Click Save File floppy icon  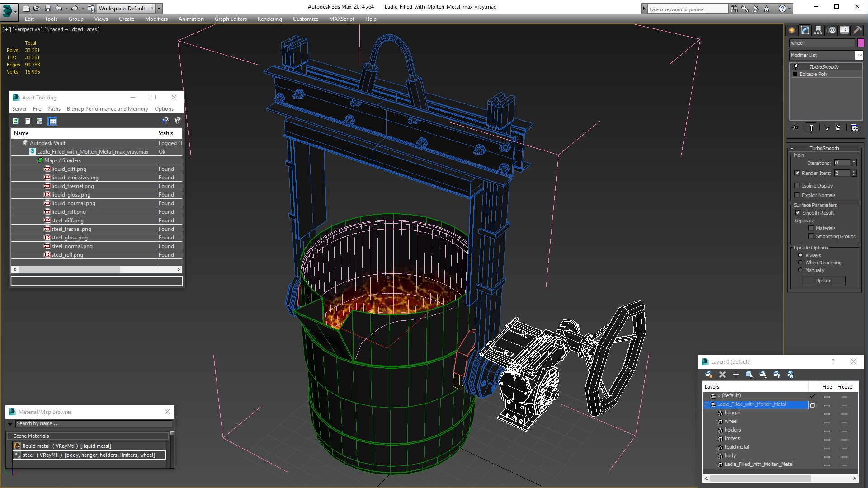point(48,8)
